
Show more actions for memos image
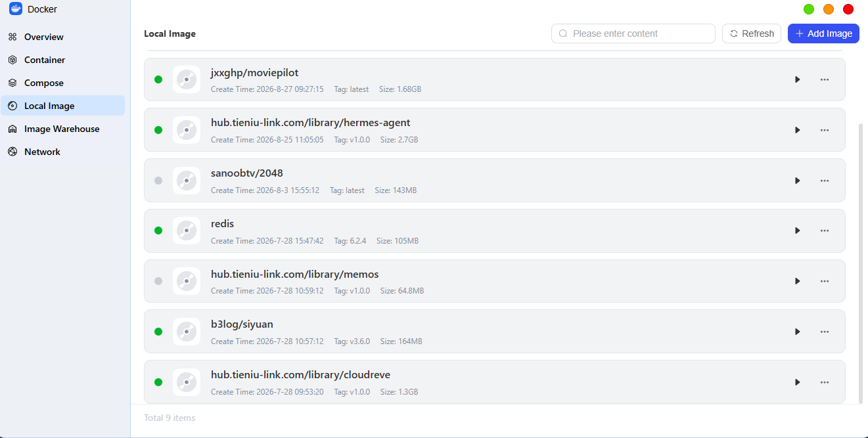pyautogui.click(x=825, y=281)
